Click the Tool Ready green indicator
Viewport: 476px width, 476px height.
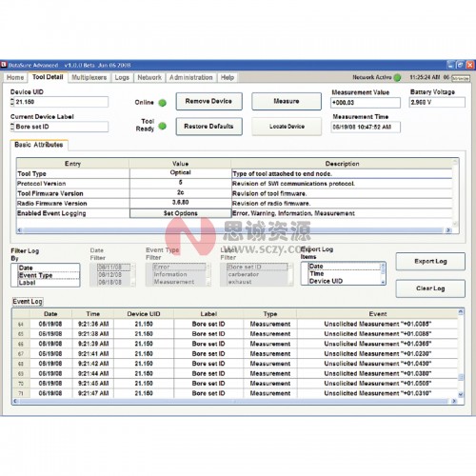(162, 126)
